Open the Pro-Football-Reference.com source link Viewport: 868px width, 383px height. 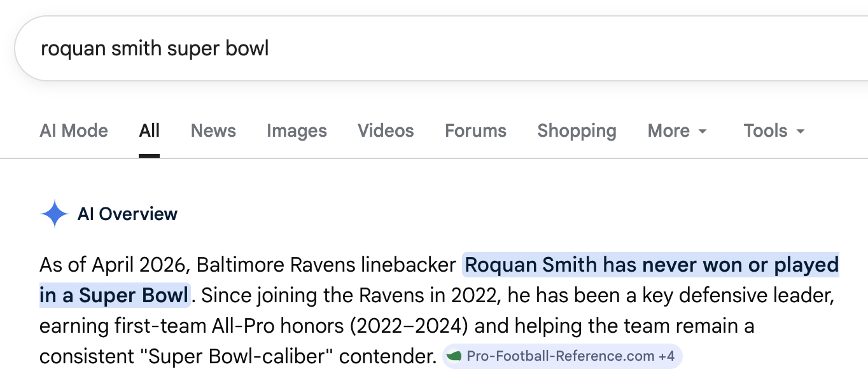point(560,356)
